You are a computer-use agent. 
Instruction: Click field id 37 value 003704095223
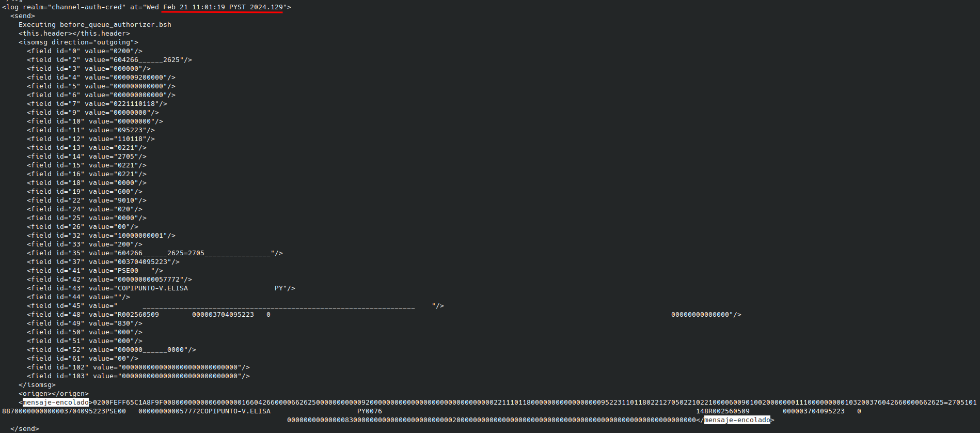coord(103,262)
